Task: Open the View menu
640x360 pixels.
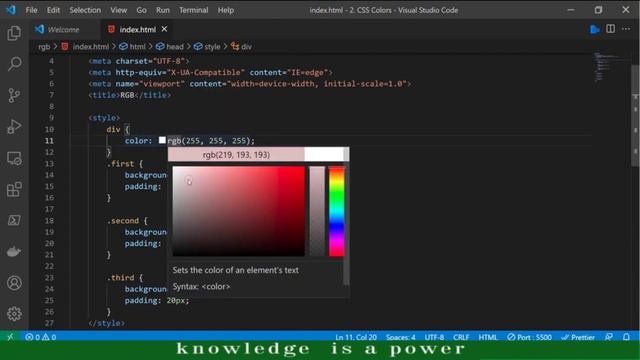Action: click(x=118, y=10)
